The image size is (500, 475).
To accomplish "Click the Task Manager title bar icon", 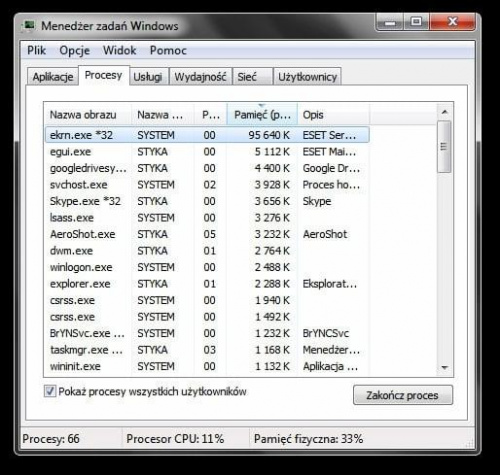I will 29,26.
